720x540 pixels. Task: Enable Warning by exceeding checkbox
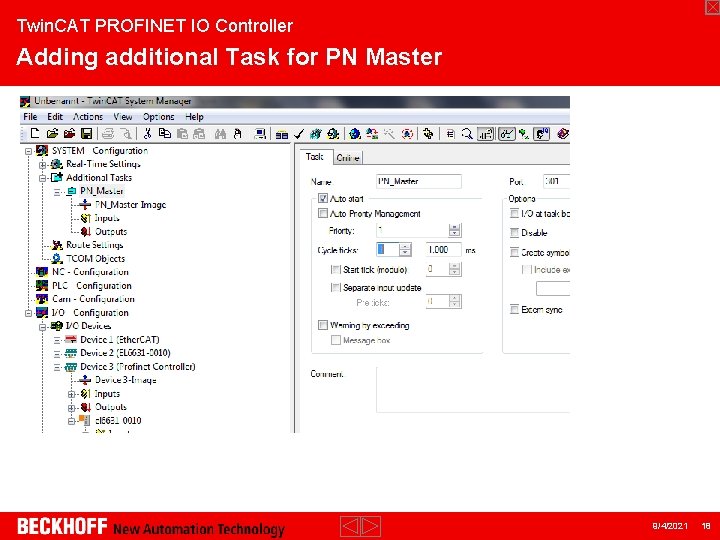(323, 325)
